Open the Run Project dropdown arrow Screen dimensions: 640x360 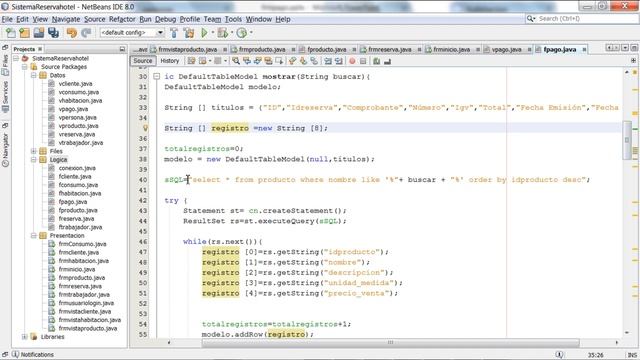[213, 33]
